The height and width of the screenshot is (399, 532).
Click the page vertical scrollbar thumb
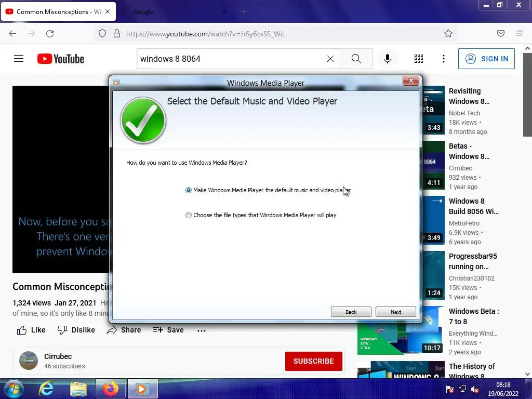[x=527, y=95]
